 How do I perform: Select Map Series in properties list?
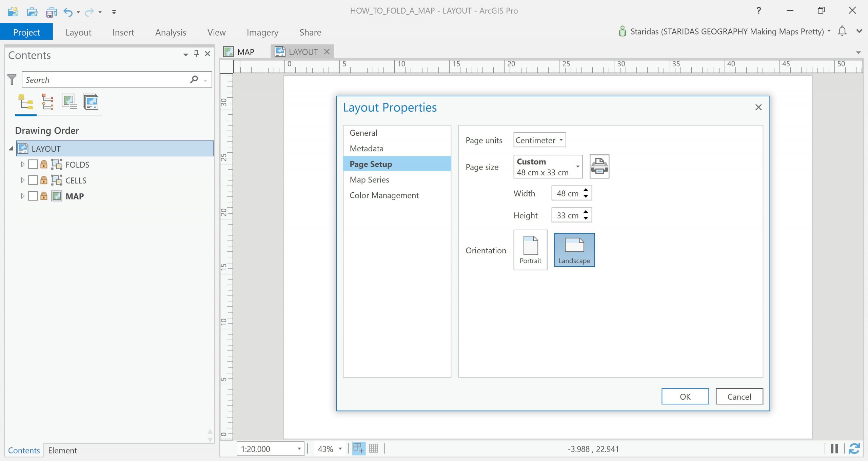pos(369,180)
